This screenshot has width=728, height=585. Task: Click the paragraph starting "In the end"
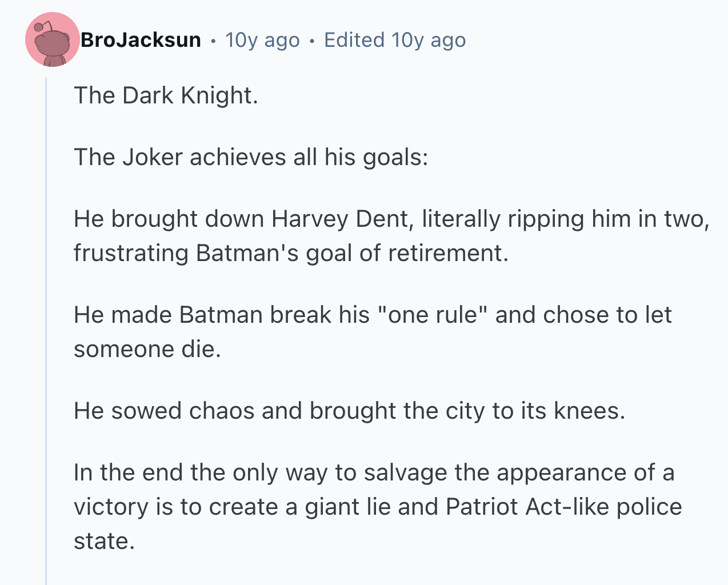377,507
